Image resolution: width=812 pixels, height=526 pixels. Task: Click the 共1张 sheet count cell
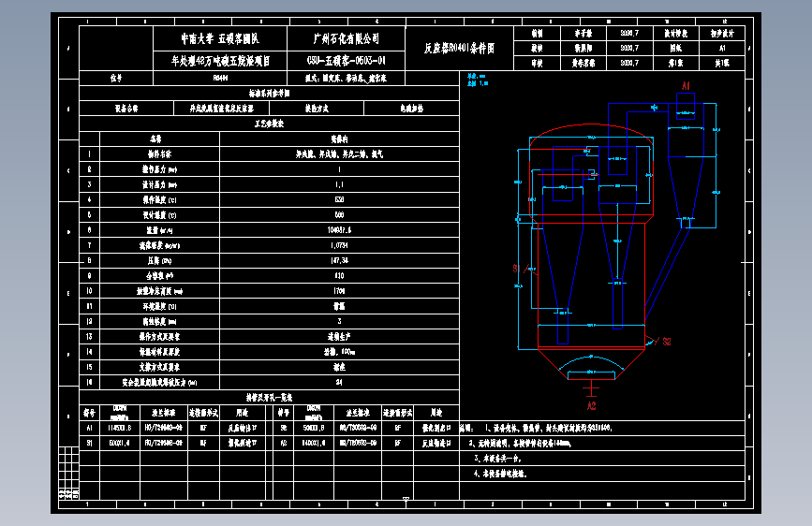pyautogui.click(x=722, y=63)
